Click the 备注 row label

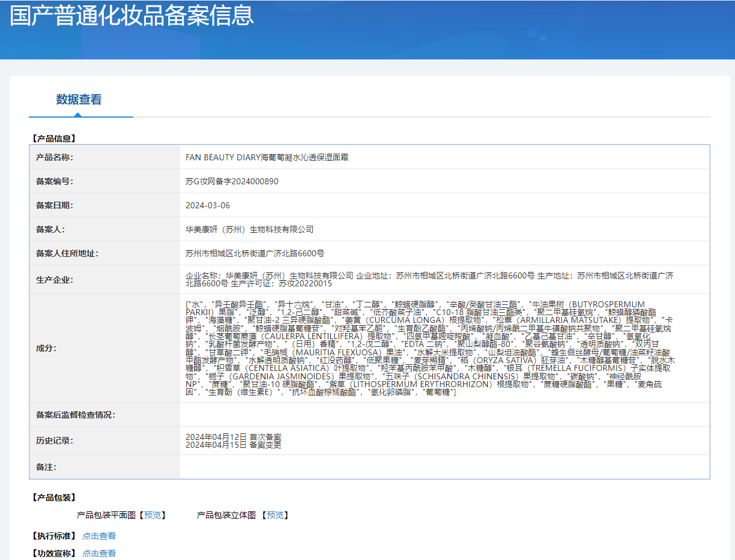click(46, 466)
